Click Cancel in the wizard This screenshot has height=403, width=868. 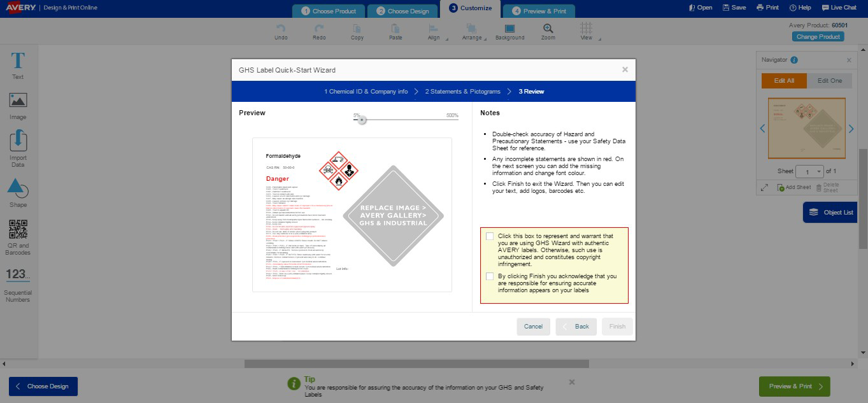tap(533, 327)
